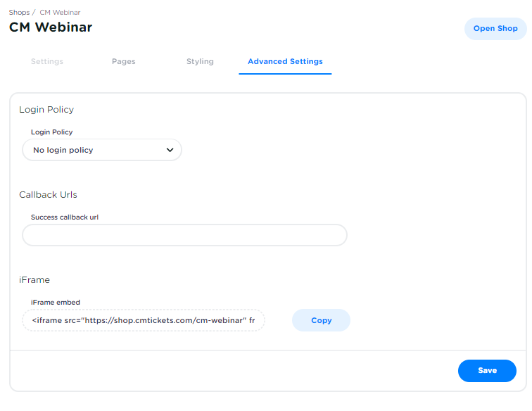Switch to the Settings tab
Viewport: 532px width, 411px height.
pyautogui.click(x=47, y=61)
